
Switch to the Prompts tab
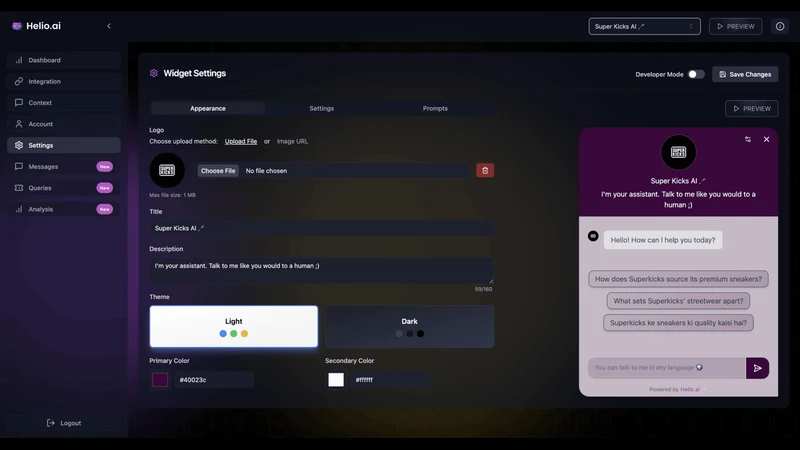point(435,109)
